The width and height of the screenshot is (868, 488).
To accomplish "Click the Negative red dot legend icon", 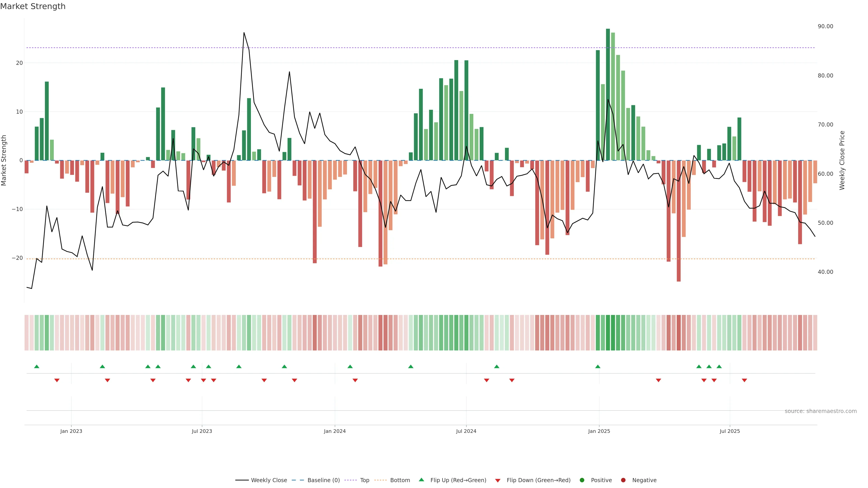I will pyautogui.click(x=623, y=480).
